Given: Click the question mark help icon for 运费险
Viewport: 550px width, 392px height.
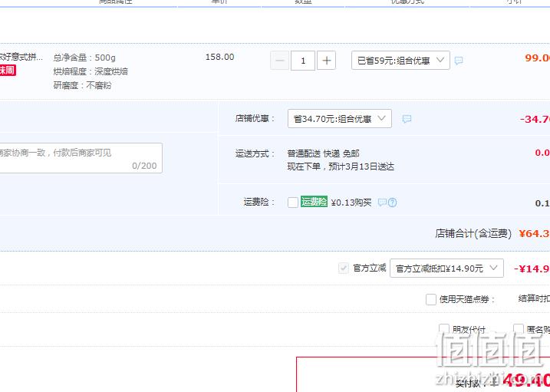Looking at the screenshot, I should 393,203.
